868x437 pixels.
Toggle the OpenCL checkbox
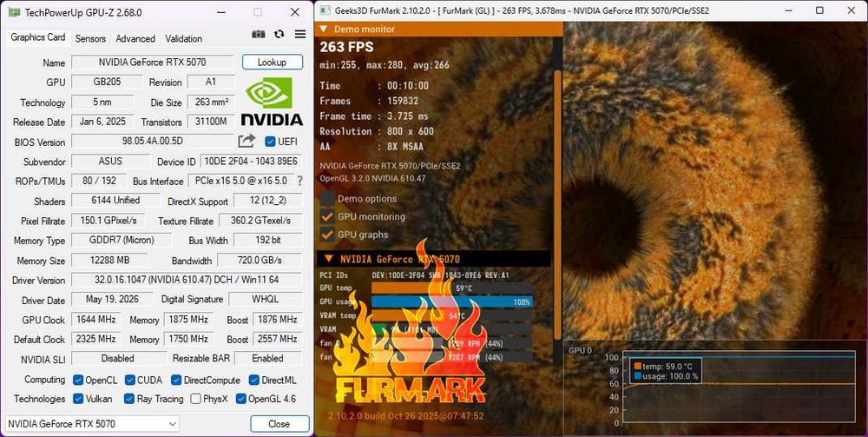click(77, 380)
